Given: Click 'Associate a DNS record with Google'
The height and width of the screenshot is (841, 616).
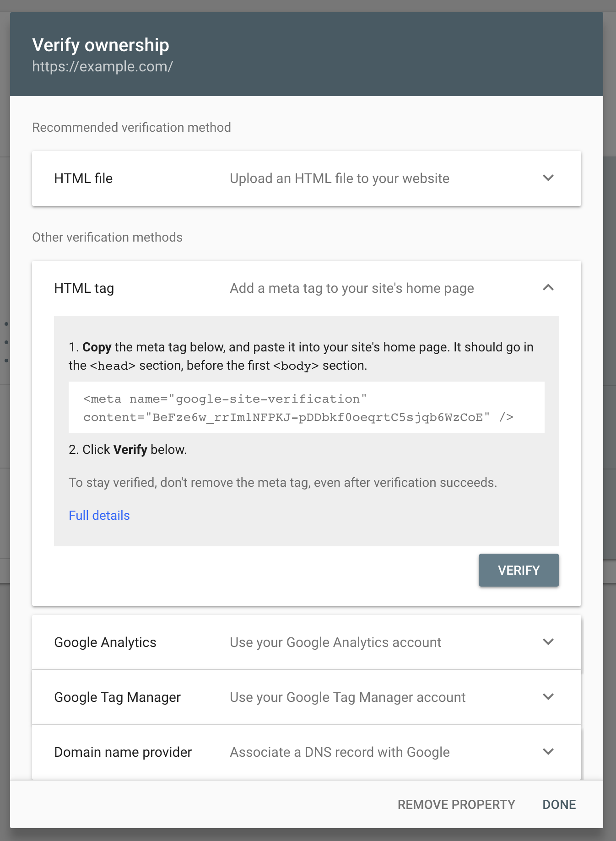Looking at the screenshot, I should pyautogui.click(x=340, y=752).
